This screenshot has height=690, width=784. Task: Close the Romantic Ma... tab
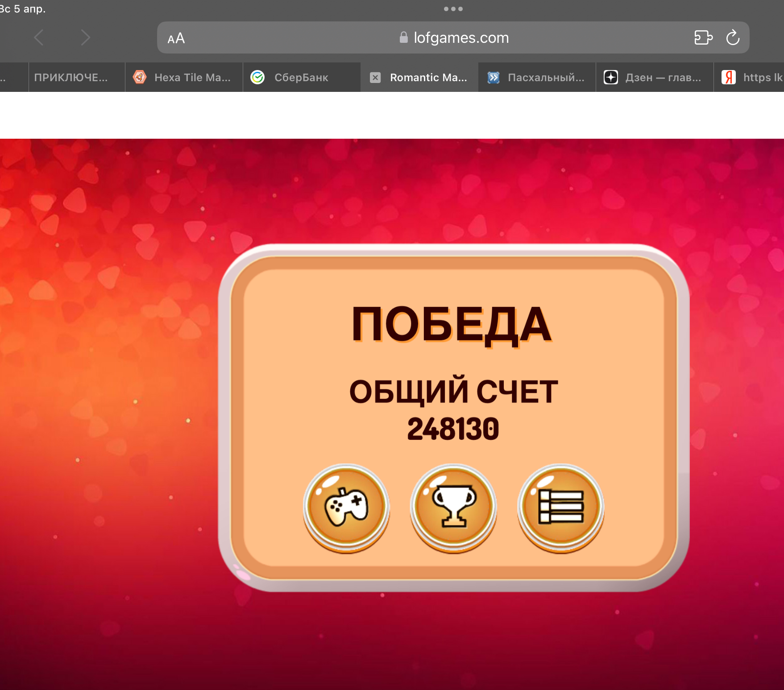375,78
